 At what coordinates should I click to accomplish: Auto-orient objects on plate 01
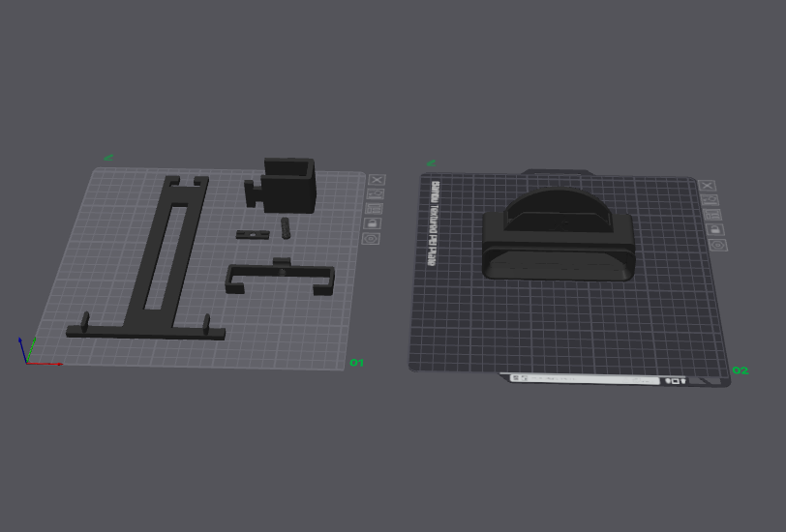376,193
